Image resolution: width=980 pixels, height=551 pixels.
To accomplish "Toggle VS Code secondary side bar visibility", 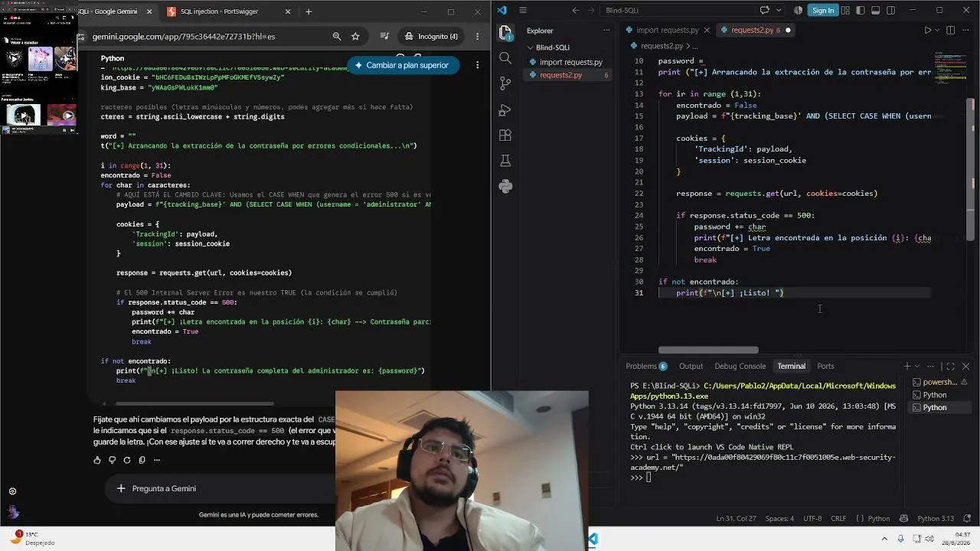I will point(891,10).
